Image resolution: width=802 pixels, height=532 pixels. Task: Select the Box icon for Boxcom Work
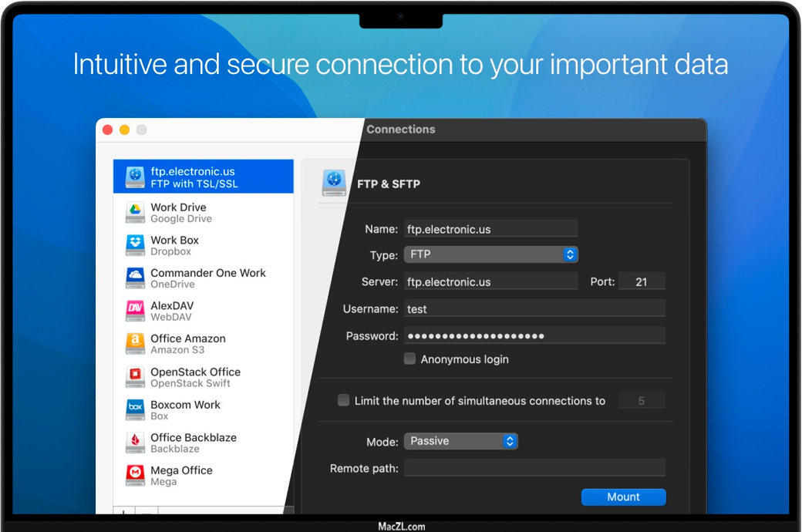coord(135,409)
